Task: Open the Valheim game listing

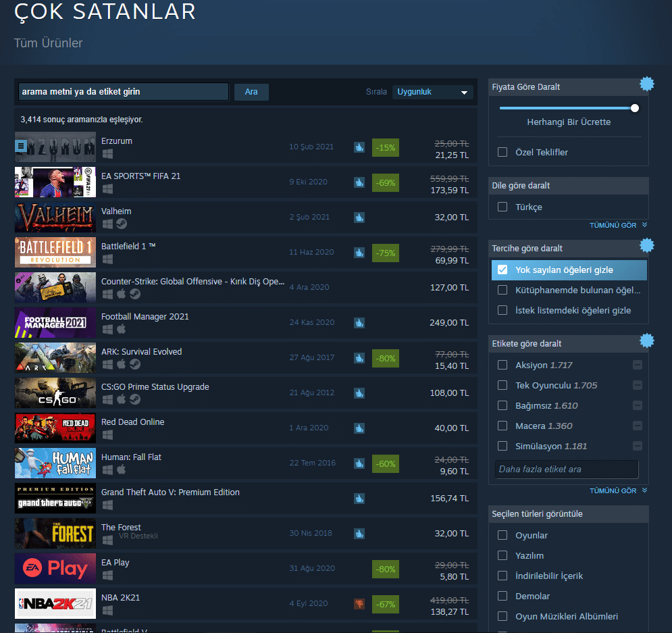Action: click(246, 218)
